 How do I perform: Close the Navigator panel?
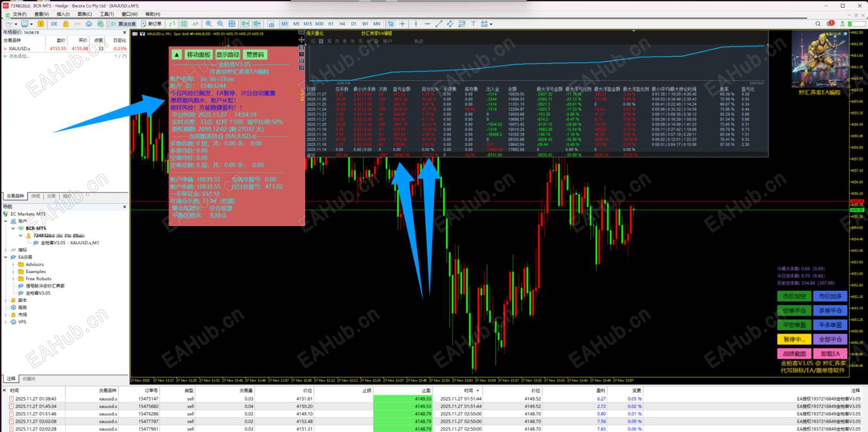point(124,207)
